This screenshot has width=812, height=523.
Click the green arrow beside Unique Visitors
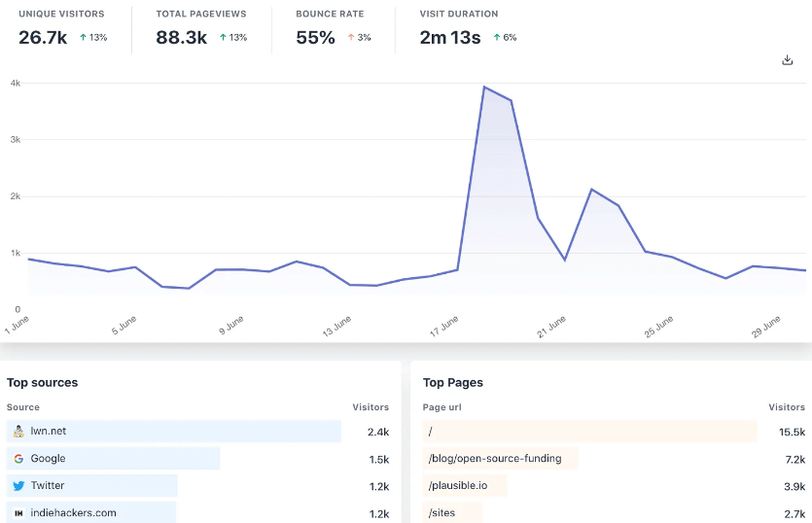pyautogui.click(x=84, y=38)
